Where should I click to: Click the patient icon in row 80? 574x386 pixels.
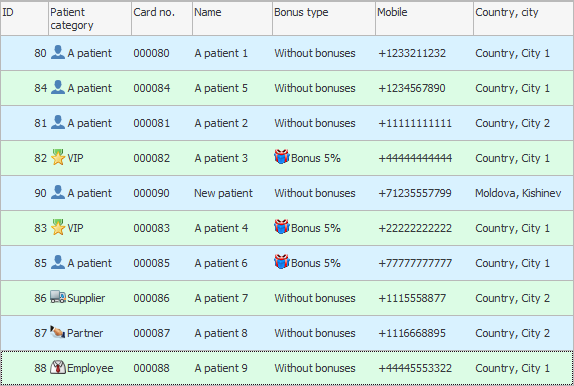(x=58, y=52)
